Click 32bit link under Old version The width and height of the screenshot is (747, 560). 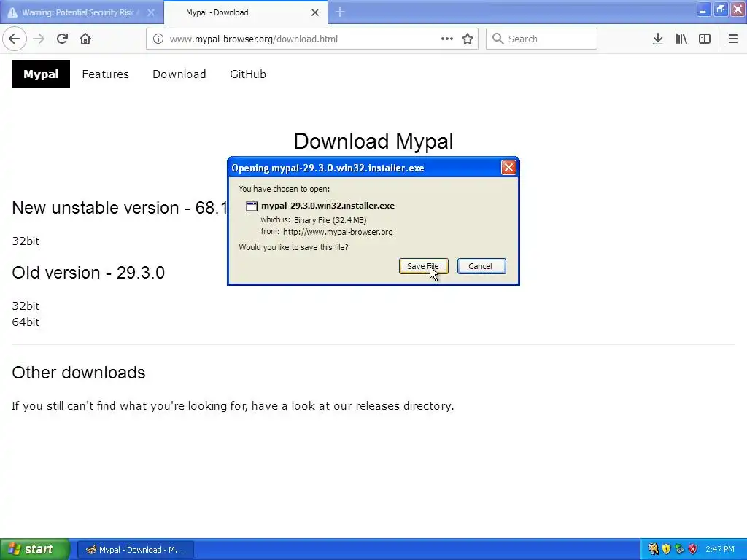click(x=26, y=306)
